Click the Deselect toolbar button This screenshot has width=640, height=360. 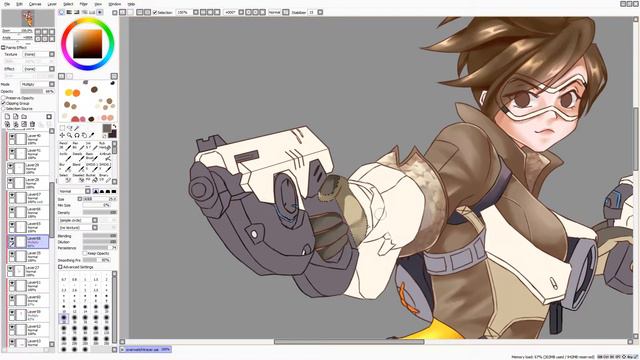(140, 13)
